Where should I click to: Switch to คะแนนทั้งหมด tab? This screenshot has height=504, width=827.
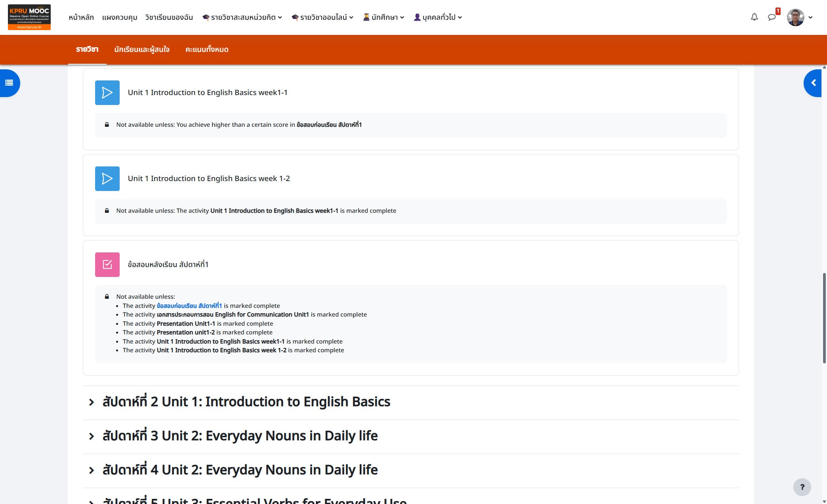coord(207,50)
